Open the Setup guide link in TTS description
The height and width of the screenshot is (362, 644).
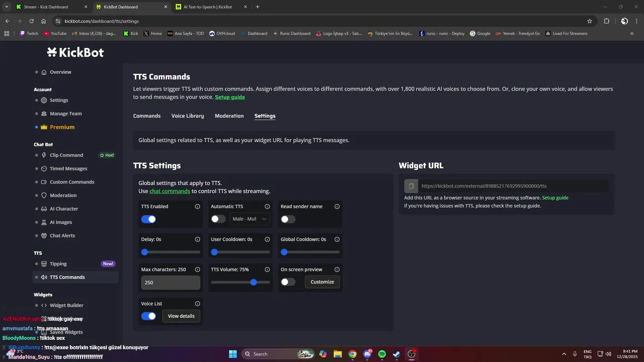[x=230, y=97]
